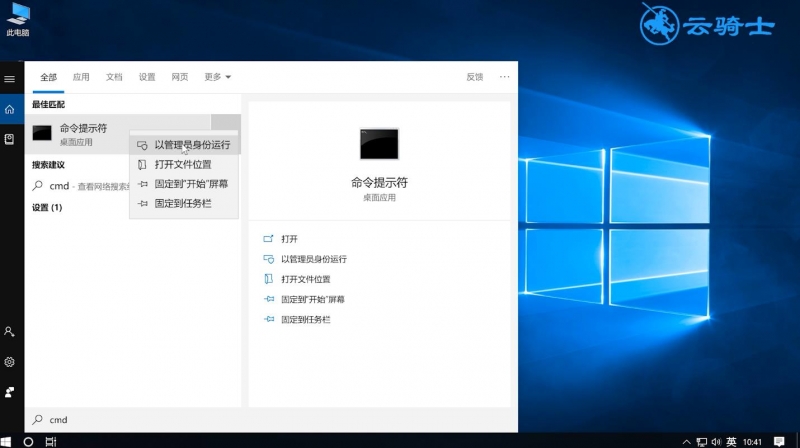Open the notebook icon in search sidebar
Viewport: 800px width, 448px height.
coord(9,139)
